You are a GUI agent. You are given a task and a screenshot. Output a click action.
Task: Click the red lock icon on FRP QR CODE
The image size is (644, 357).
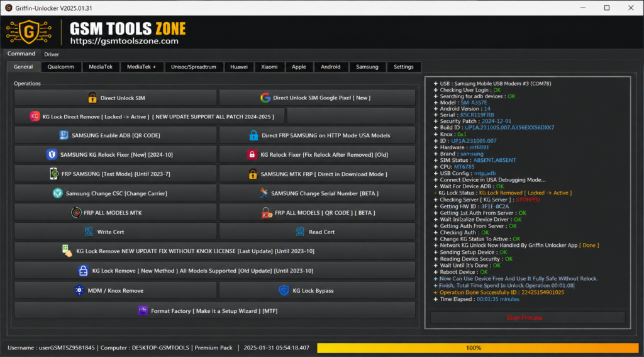point(267,213)
